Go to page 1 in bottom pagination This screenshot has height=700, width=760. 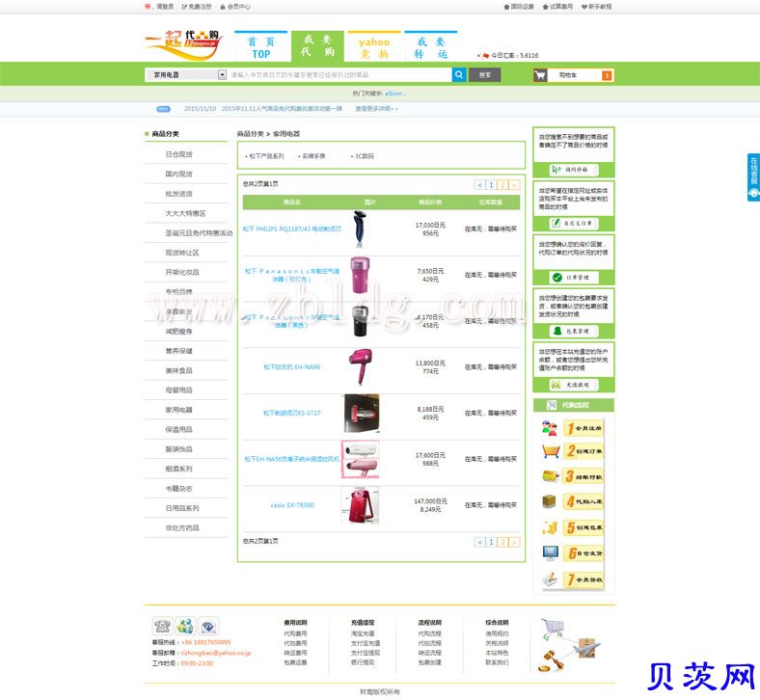[491, 542]
